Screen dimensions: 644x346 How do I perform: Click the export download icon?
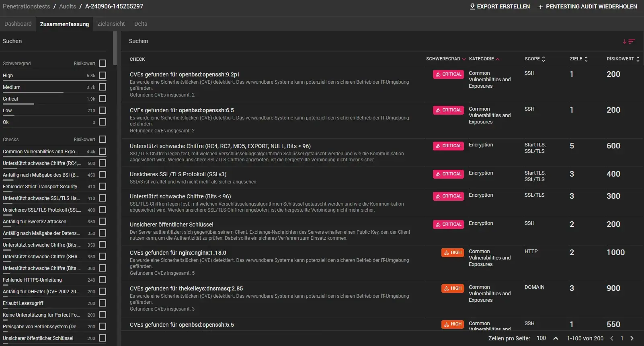pos(472,6)
